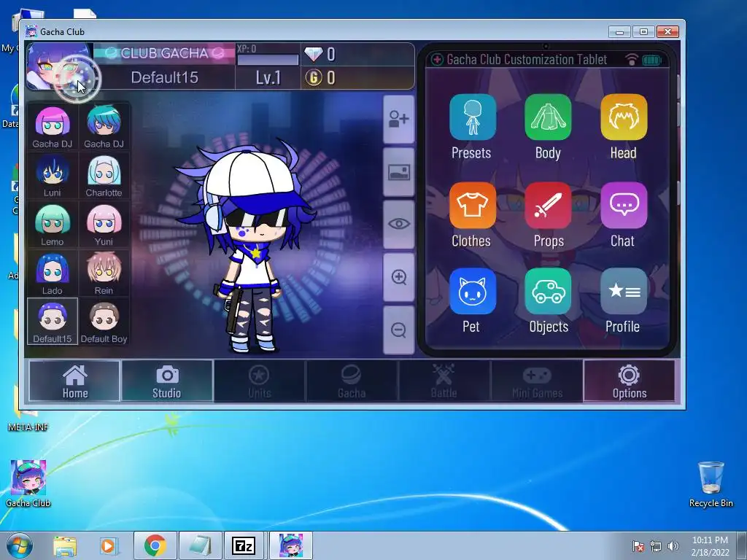Open the clock showing 10:11 PM
This screenshot has width=747, height=560.
click(x=710, y=546)
